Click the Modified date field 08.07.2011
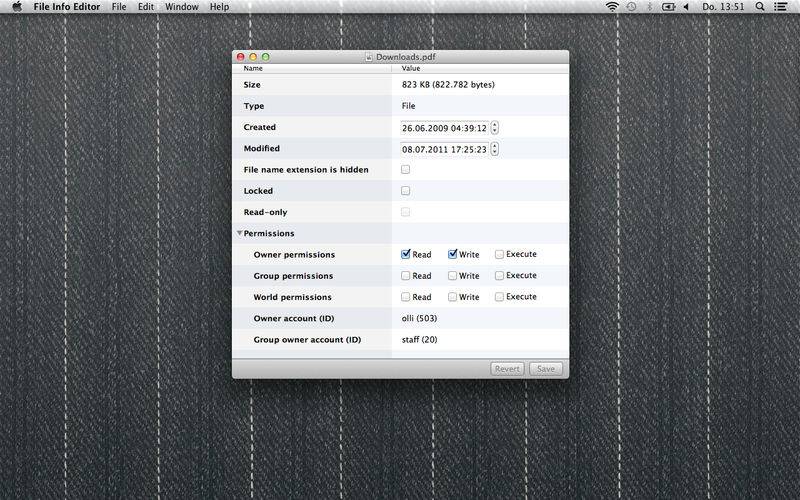Screen dimensions: 800x500 444,149
